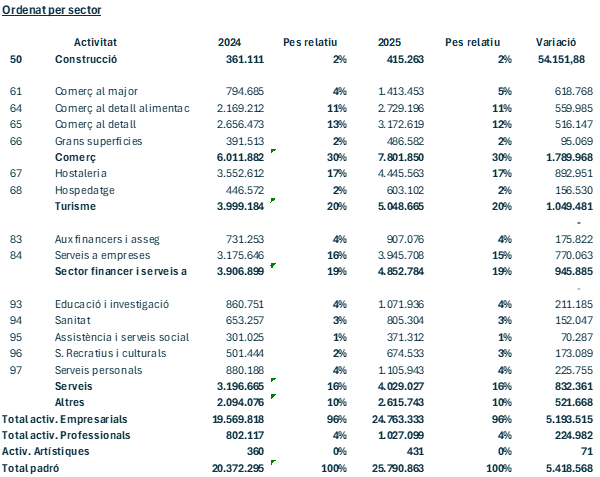Select the 'Serveis personals' row label
The image size is (600, 477).
(99, 370)
